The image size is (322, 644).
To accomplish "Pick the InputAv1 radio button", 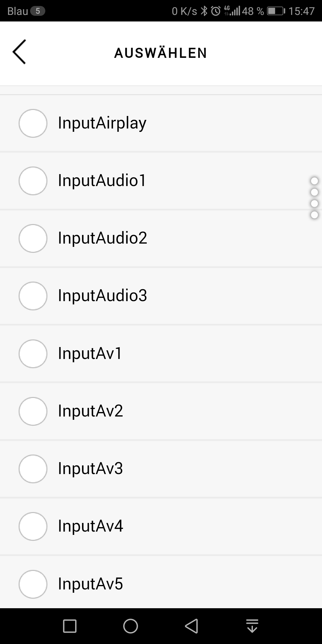I will pos(33,354).
